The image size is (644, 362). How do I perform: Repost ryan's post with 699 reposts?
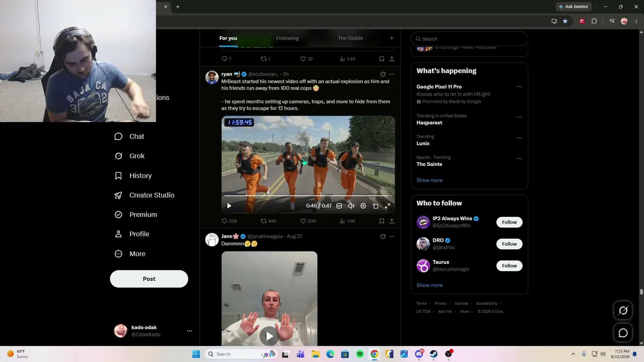coord(268,221)
